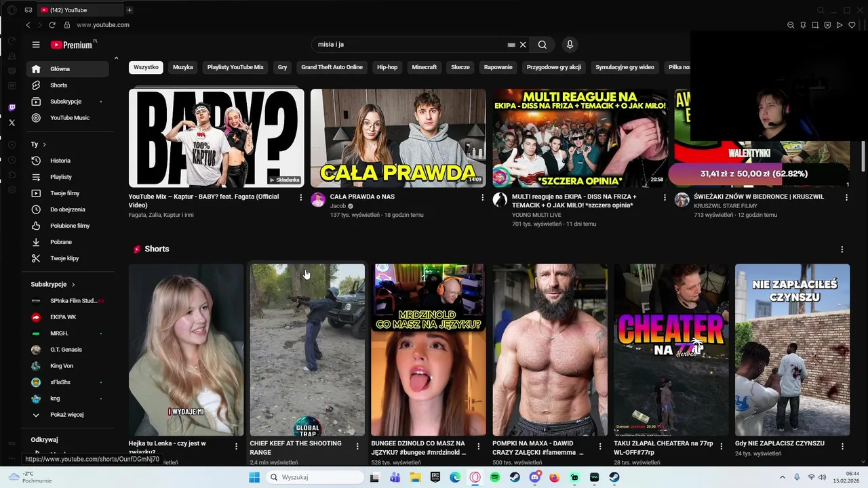The image size is (868, 488).
Task: Open Twoje klipy in the sidebar
Action: pyautogui.click(x=67, y=258)
